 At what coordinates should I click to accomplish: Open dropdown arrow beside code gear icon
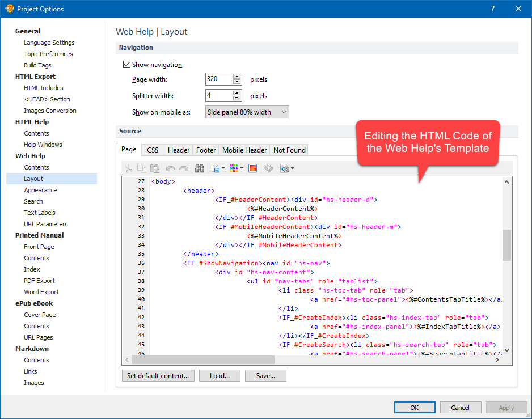[x=293, y=168]
